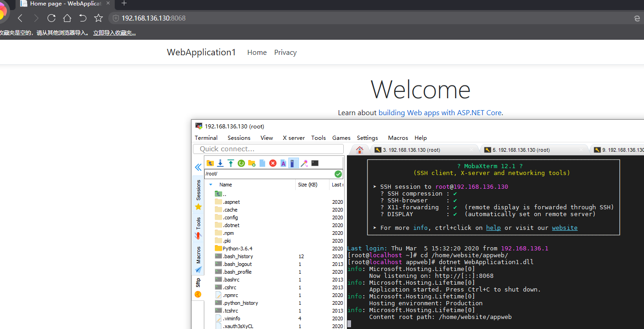The height and width of the screenshot is (329, 644).
Task: Go to parent directory via SFTP toolbar icon
Action: tap(210, 163)
